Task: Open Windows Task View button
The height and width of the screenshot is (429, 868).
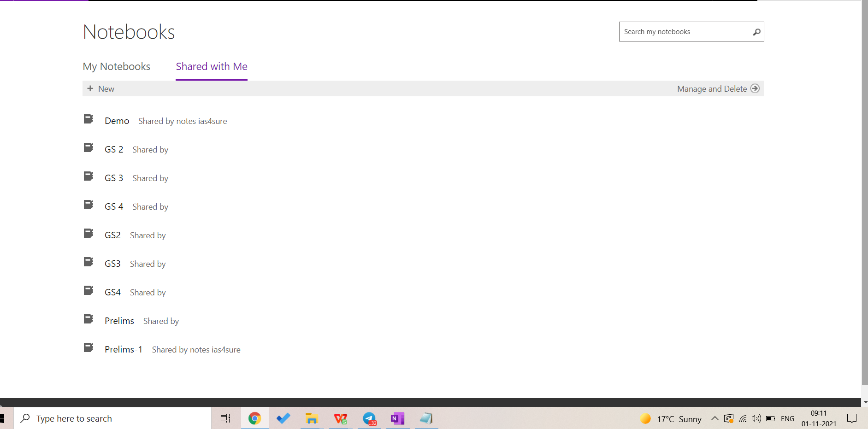Action: 225,418
